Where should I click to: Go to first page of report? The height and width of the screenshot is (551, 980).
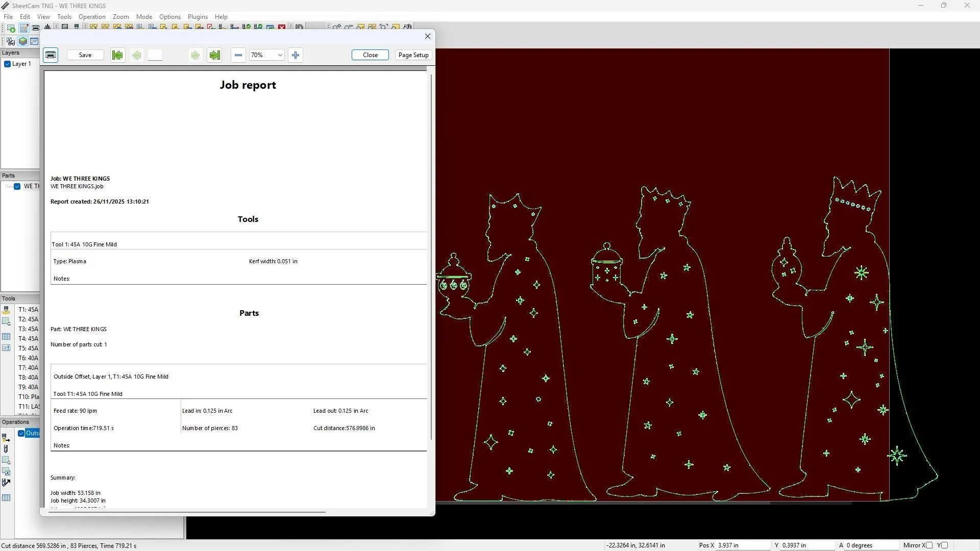[x=117, y=55]
